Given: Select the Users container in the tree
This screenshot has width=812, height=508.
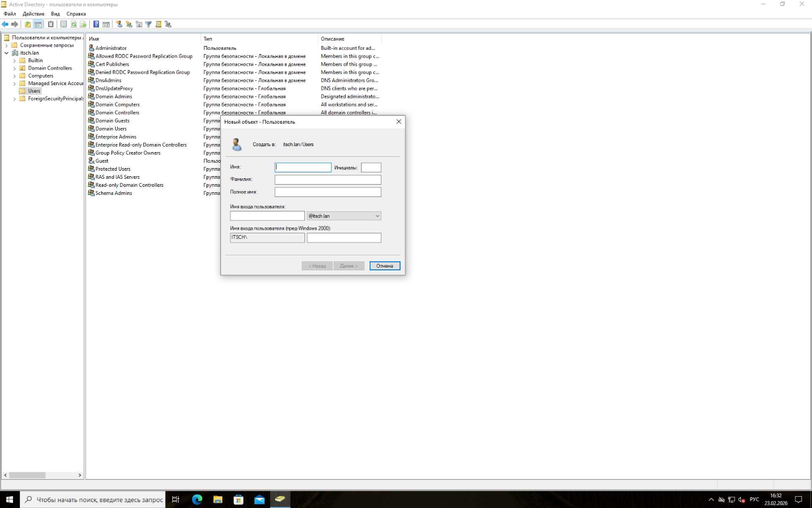Looking at the screenshot, I should pyautogui.click(x=34, y=91).
